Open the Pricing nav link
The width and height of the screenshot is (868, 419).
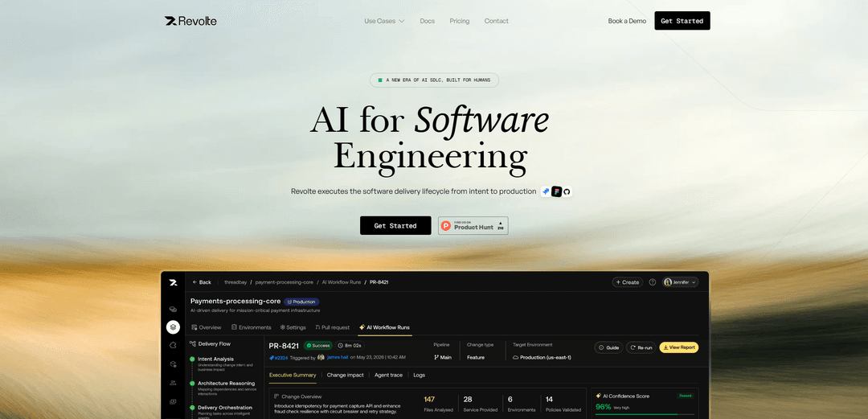(x=460, y=21)
